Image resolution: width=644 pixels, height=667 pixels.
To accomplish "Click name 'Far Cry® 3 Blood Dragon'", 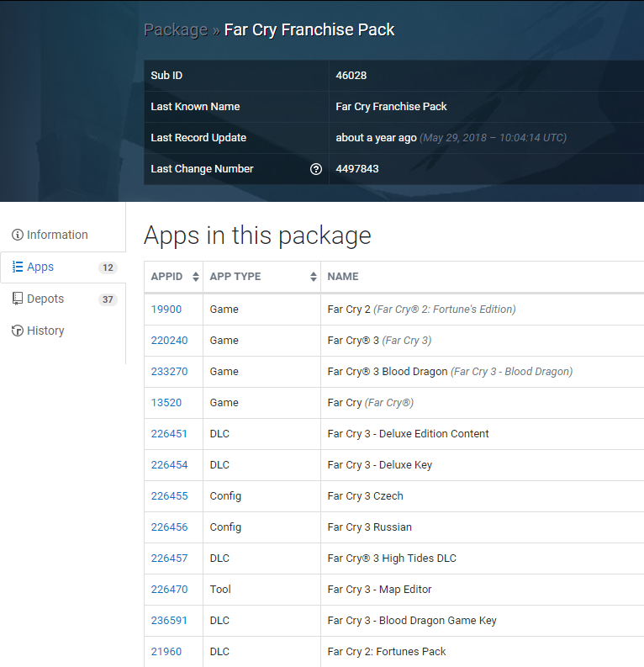I will pyautogui.click(x=388, y=372).
